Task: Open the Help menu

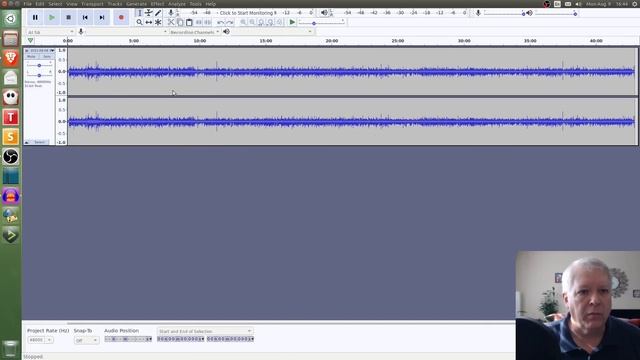Action: click(211, 4)
